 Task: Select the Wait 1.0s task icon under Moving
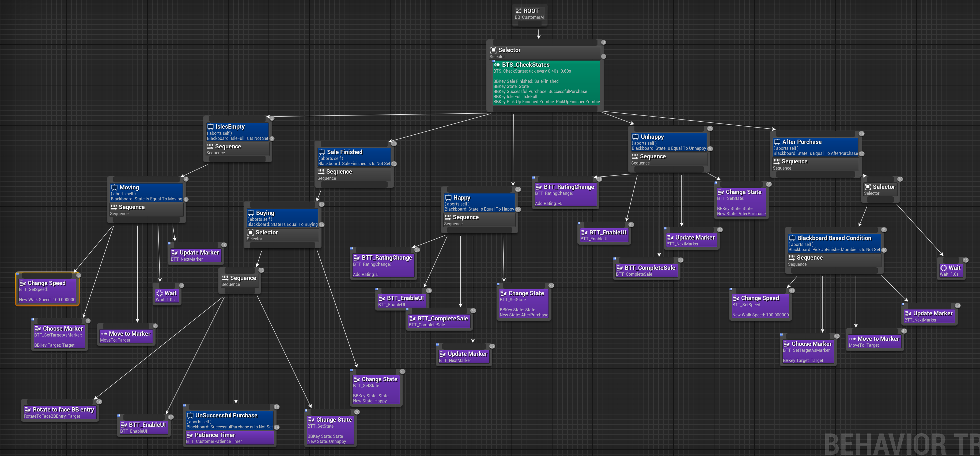160,293
